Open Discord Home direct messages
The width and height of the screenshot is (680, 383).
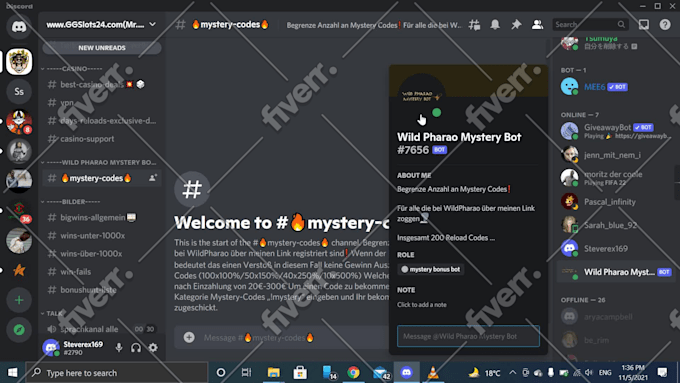click(19, 27)
